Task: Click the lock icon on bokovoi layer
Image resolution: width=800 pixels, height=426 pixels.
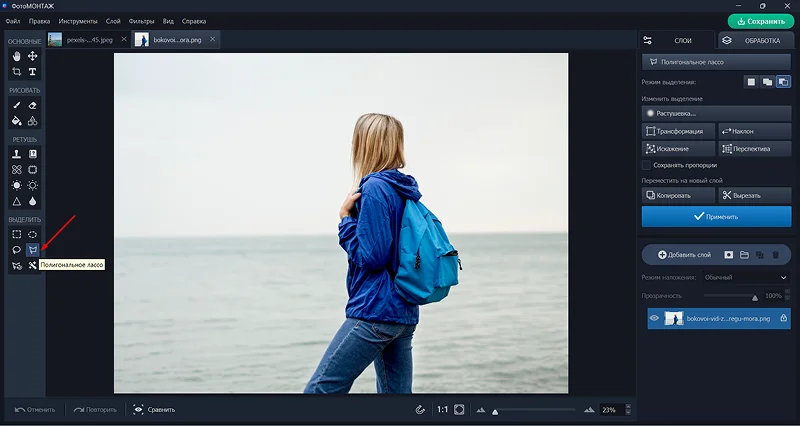Action: coord(783,318)
